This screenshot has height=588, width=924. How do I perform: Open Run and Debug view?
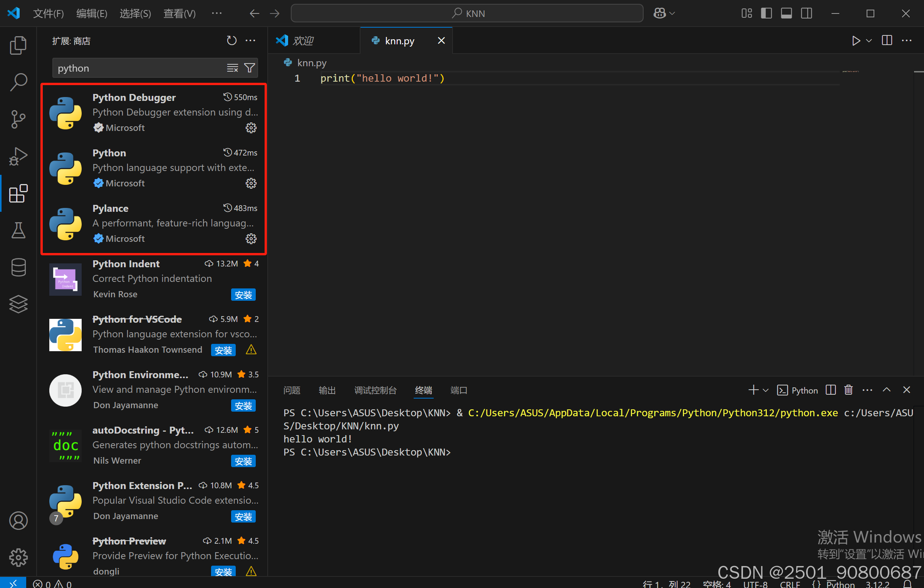coord(18,156)
